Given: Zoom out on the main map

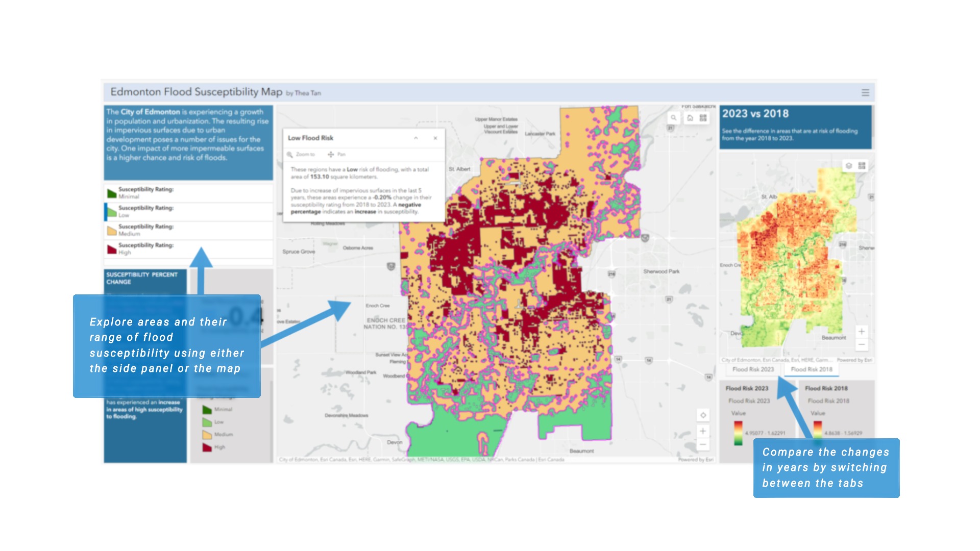Looking at the screenshot, I should pyautogui.click(x=703, y=444).
